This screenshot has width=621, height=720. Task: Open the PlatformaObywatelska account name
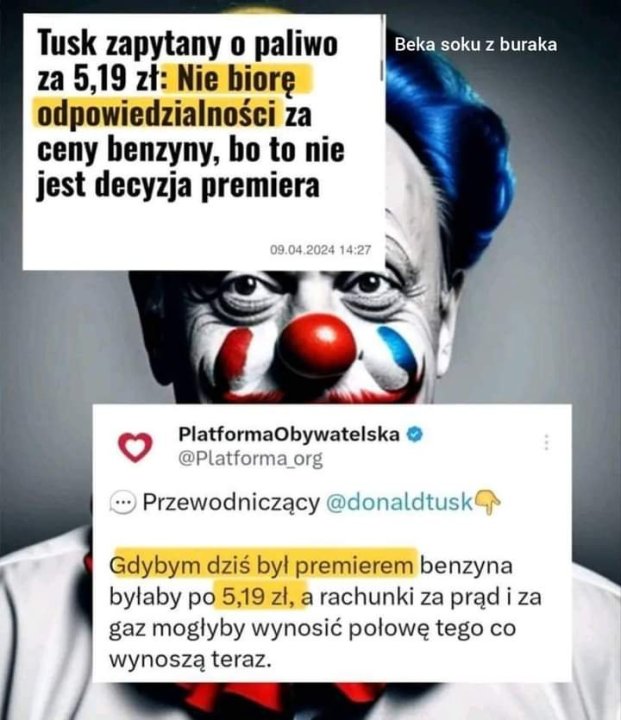(x=288, y=434)
